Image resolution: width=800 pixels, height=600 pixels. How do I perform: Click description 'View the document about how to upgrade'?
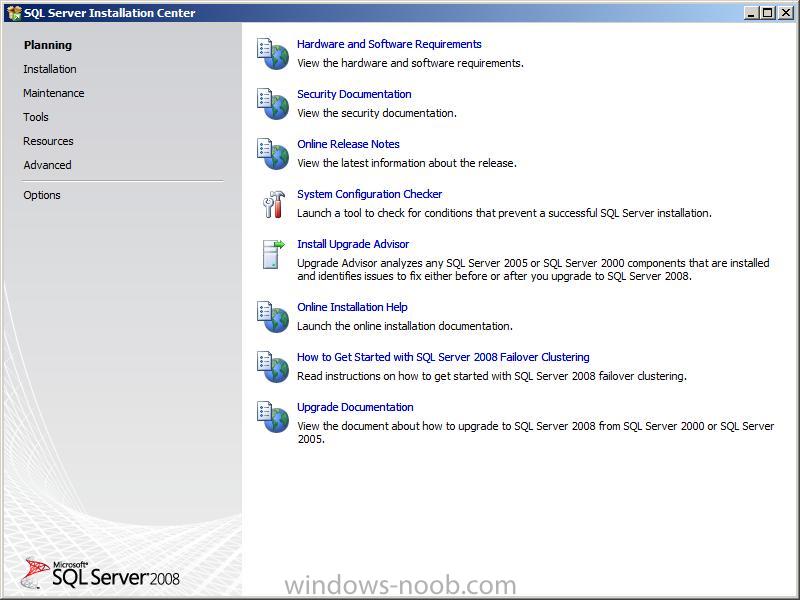[536, 432]
